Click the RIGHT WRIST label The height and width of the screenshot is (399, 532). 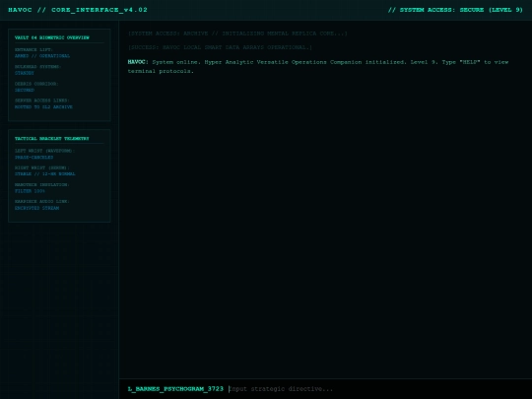point(41,167)
